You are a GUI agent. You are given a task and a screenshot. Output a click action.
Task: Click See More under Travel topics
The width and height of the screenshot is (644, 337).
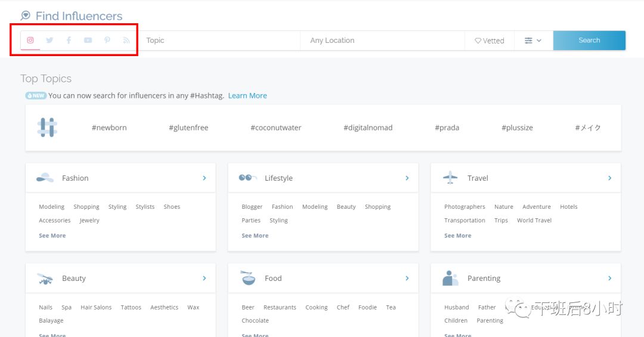[457, 236]
